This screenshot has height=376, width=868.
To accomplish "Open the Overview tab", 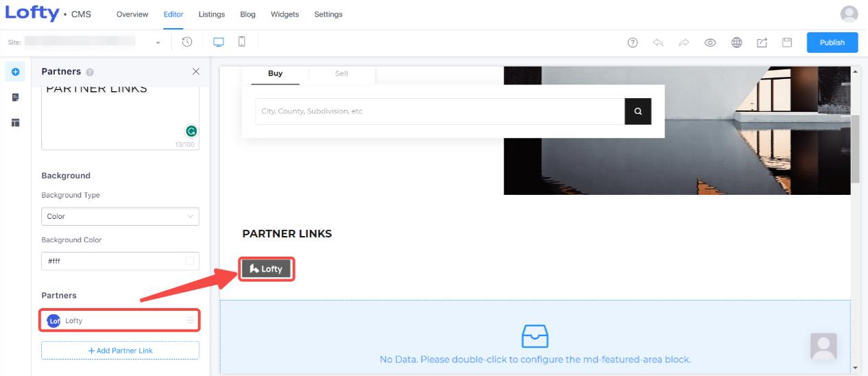I will click(x=132, y=14).
